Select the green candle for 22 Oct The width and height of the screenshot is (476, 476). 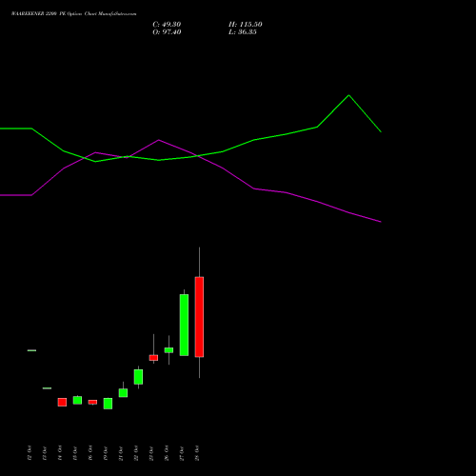point(138,377)
